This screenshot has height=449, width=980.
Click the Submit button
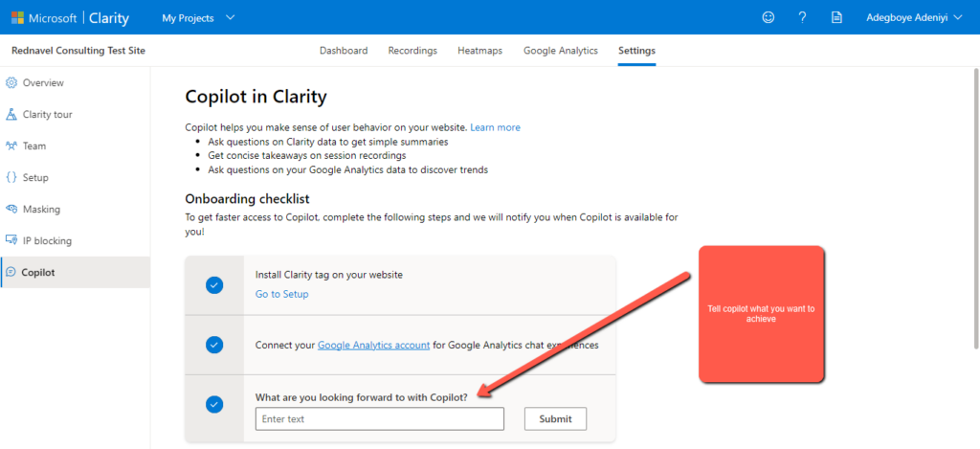coord(556,419)
